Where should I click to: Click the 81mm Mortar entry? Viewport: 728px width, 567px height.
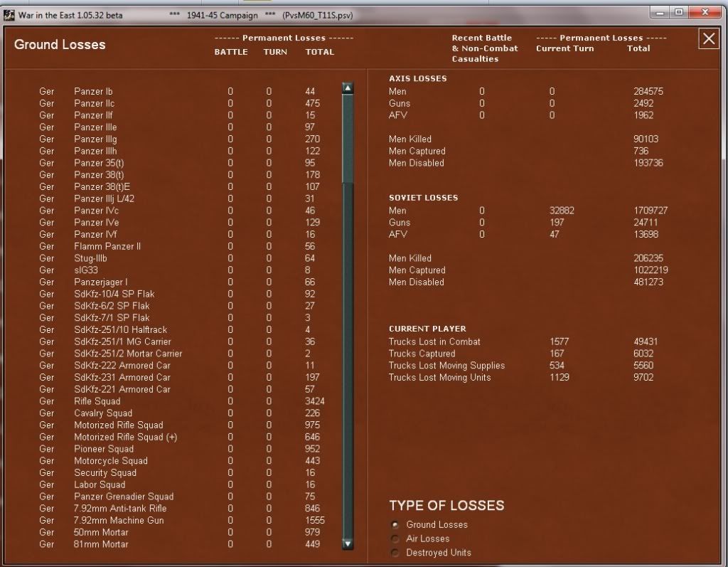[x=101, y=544]
